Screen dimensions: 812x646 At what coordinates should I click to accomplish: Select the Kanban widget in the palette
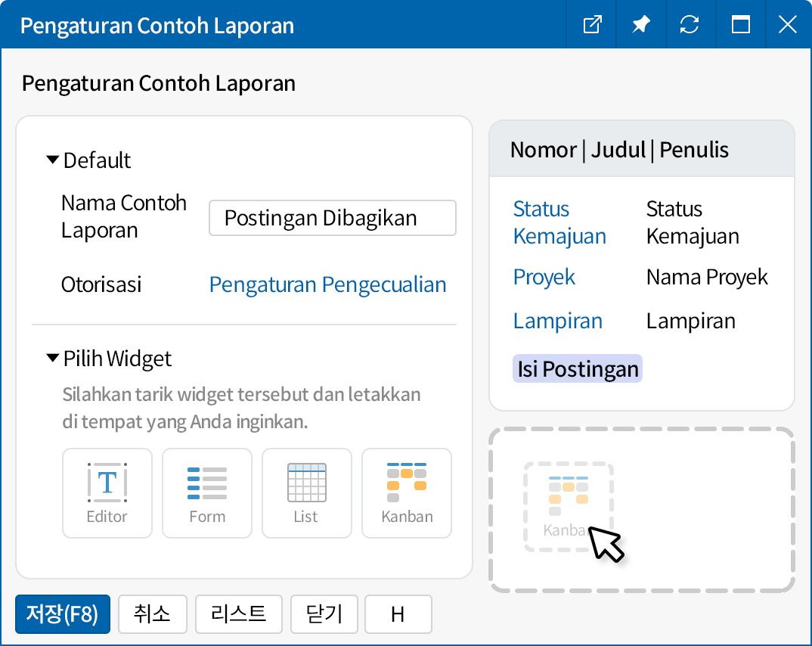point(407,493)
